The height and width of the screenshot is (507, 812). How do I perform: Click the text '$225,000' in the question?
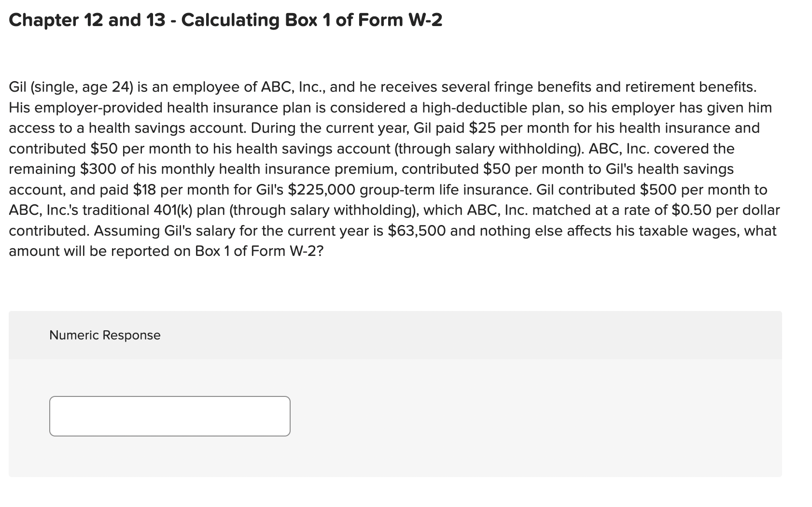[323, 189]
